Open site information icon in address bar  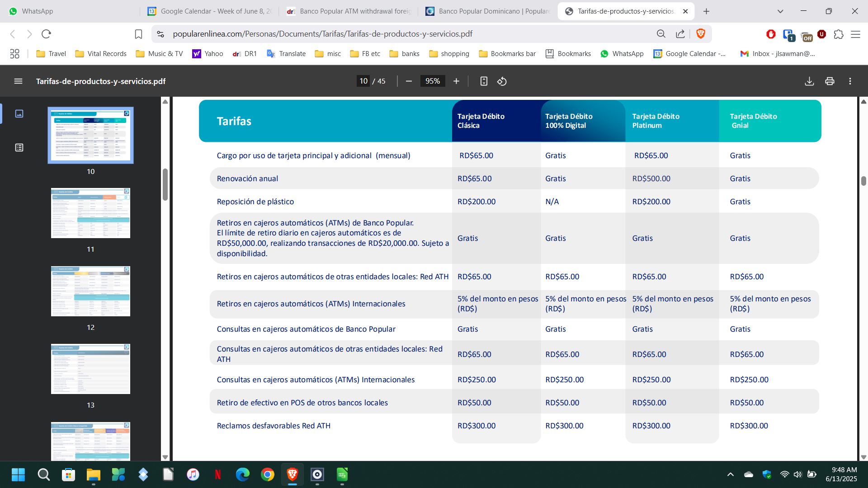click(x=160, y=34)
